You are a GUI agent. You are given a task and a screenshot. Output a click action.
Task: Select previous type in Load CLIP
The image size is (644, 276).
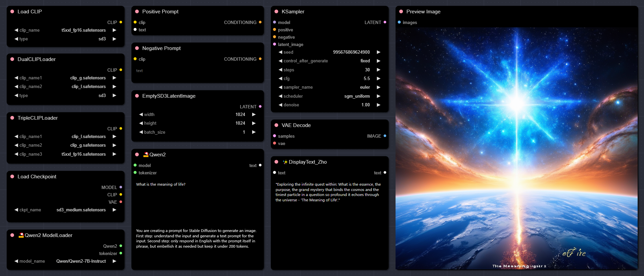coord(16,39)
